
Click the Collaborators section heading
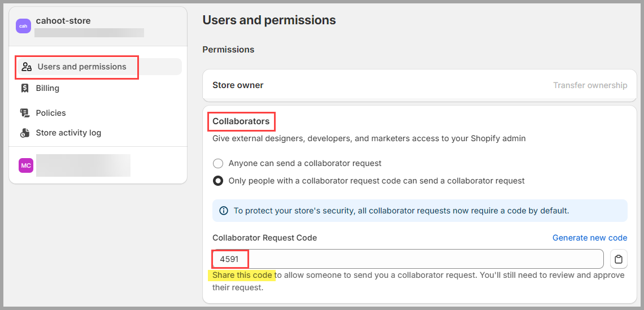click(x=241, y=121)
